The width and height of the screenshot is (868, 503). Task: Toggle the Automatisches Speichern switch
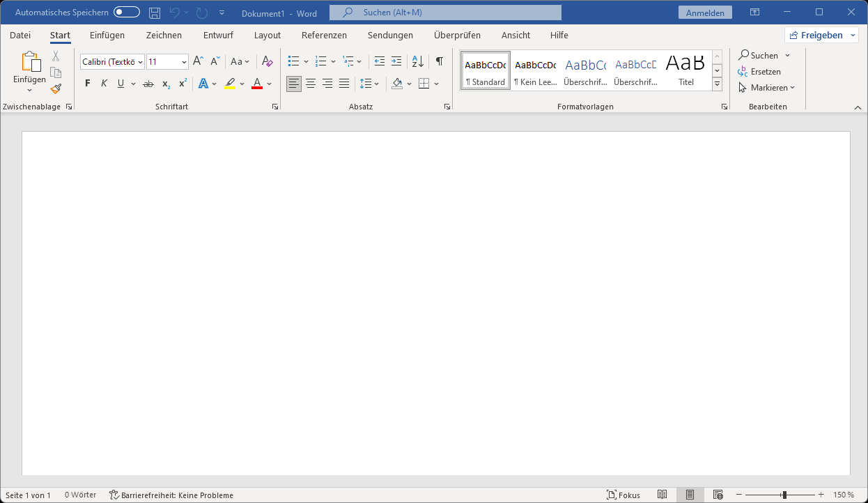[127, 13]
